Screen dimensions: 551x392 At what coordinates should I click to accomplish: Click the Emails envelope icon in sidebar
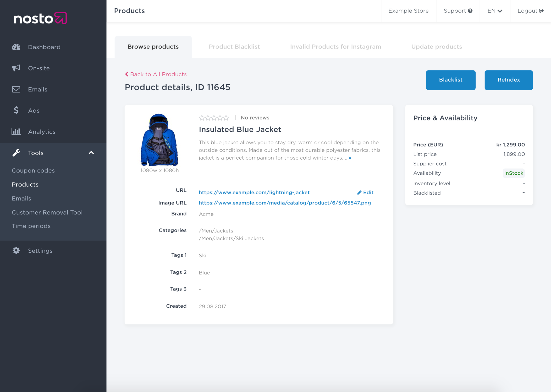(16, 89)
